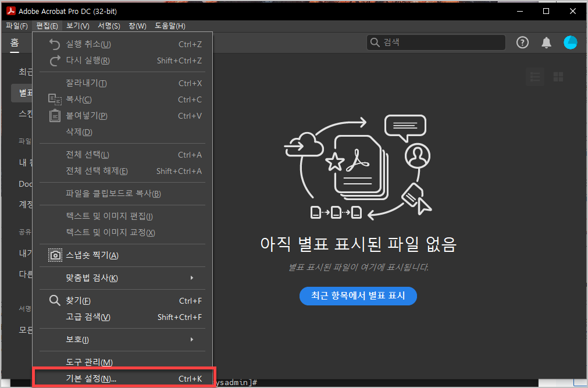Viewport: 588px width, 388px height.
Task: Expand the 맞춤법 검사(K) submenu
Action: pos(123,278)
